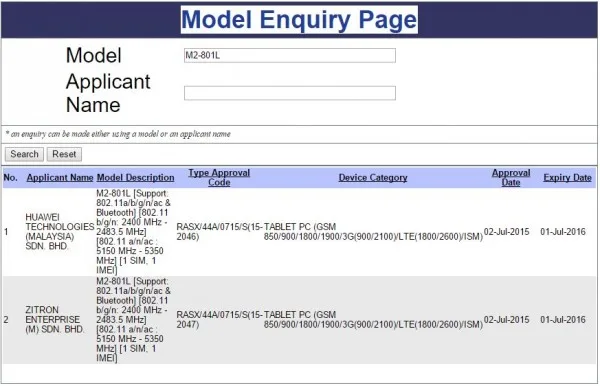Image resolution: width=600 pixels, height=386 pixels.
Task: Click the Model input field containing M2-801L
Action: [290, 55]
